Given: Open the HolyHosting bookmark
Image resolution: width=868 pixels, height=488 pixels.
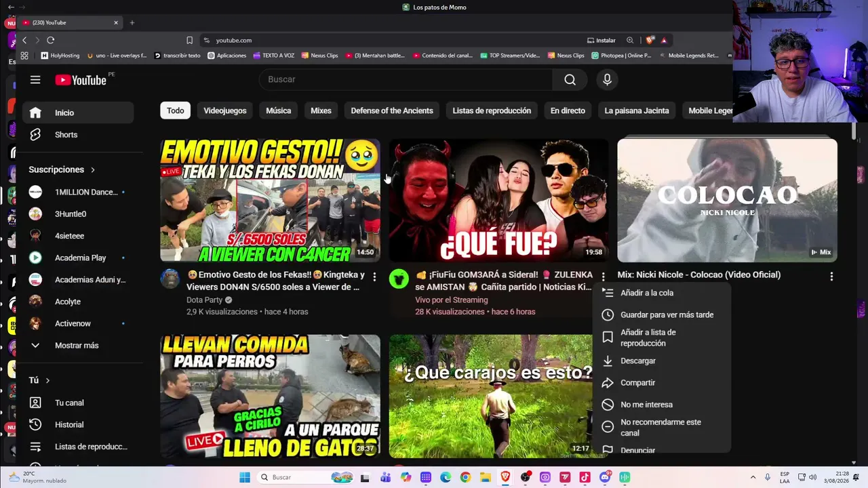Looking at the screenshot, I should pos(60,56).
